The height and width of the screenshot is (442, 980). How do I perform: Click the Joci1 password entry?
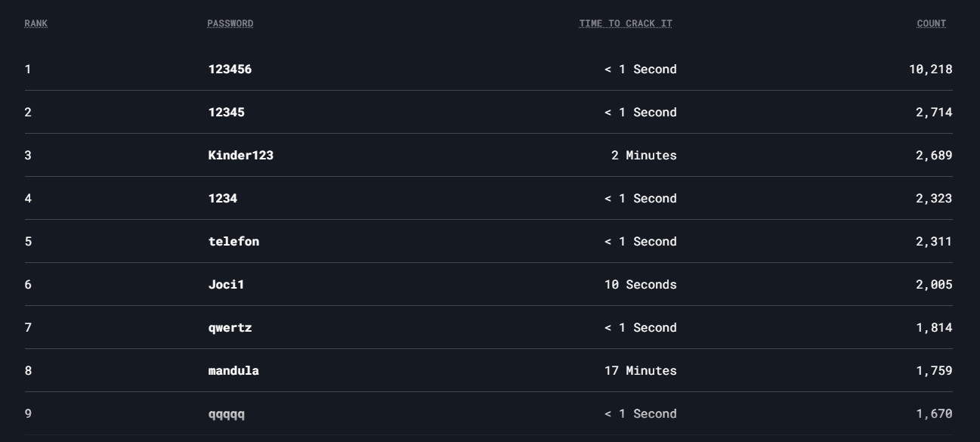tap(226, 285)
